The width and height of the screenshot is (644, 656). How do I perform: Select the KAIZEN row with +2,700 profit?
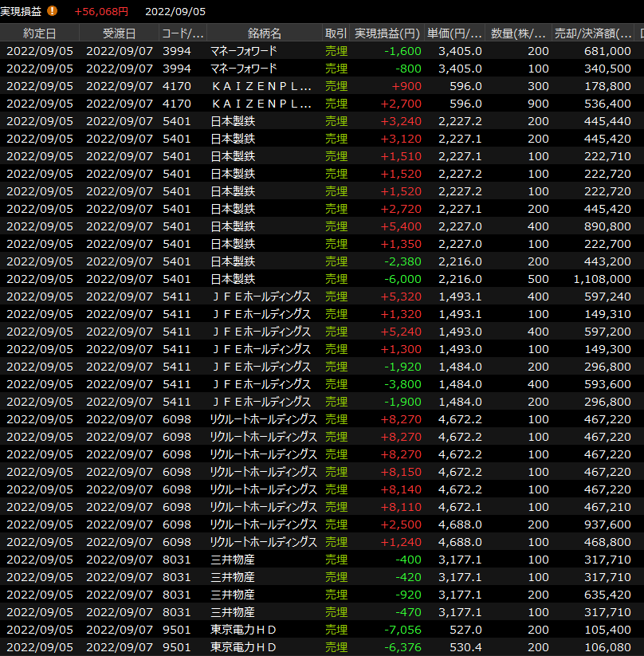click(x=319, y=104)
